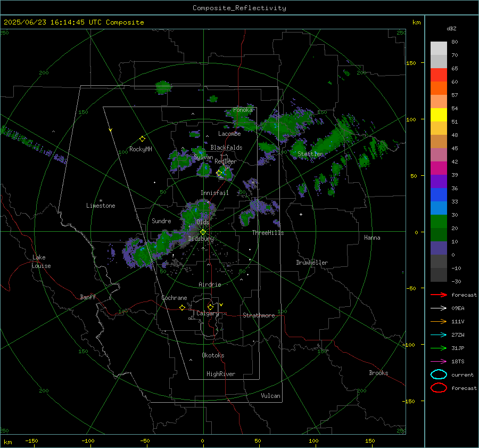Click the Drumheller label
The width and height of the screenshot is (479, 448).
[x=312, y=263]
